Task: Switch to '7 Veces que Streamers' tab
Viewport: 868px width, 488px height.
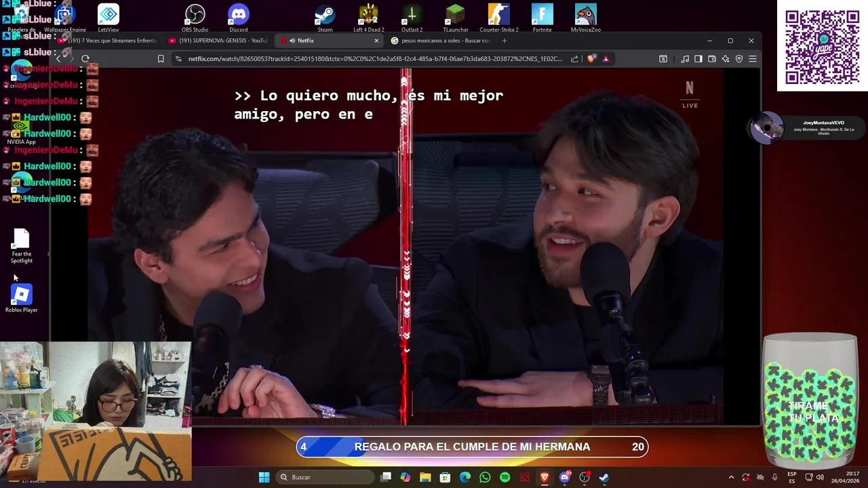Action: point(110,41)
